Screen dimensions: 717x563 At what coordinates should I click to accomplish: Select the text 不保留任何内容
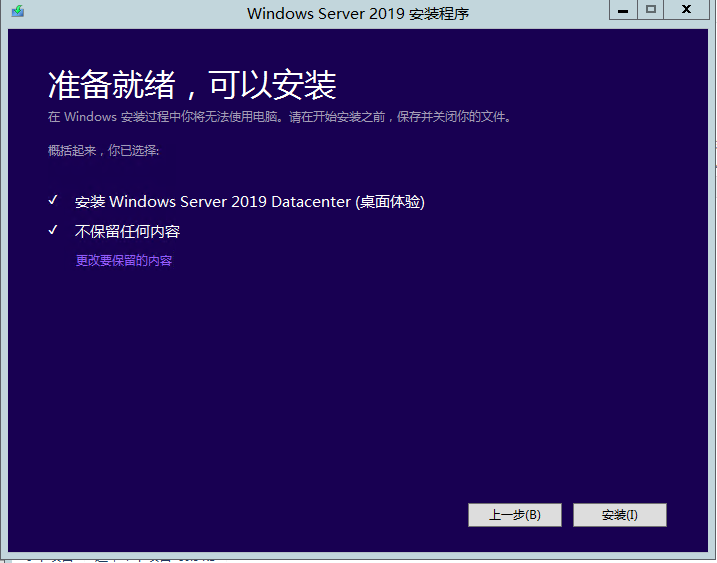tap(128, 231)
